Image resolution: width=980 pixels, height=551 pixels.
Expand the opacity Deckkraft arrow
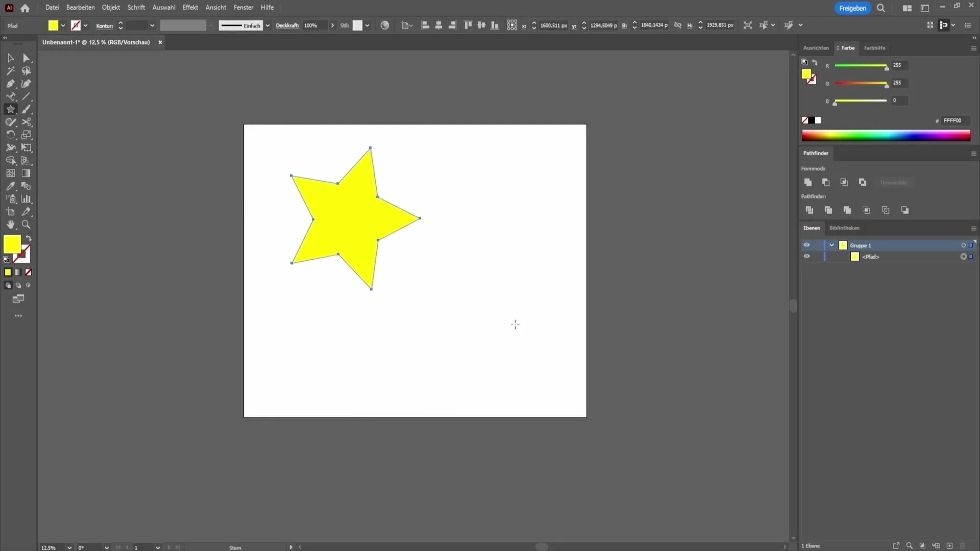pos(332,26)
